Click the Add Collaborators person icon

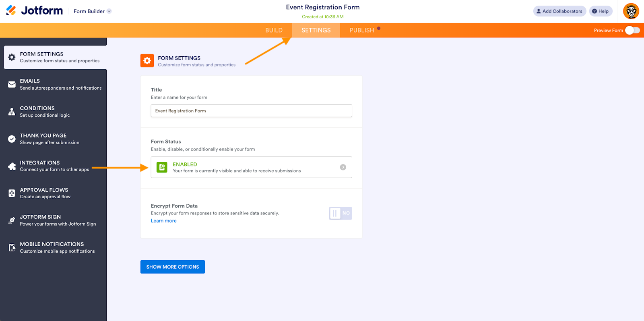[539, 11]
